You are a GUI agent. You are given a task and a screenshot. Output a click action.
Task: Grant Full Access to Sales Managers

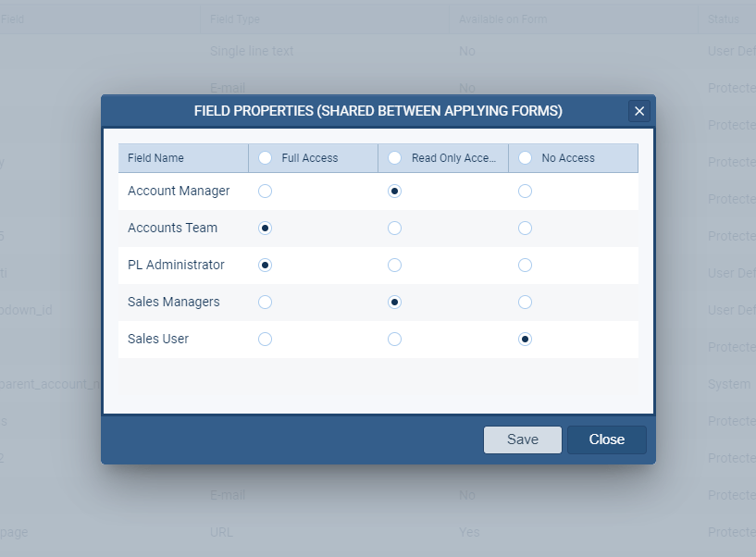point(266,302)
